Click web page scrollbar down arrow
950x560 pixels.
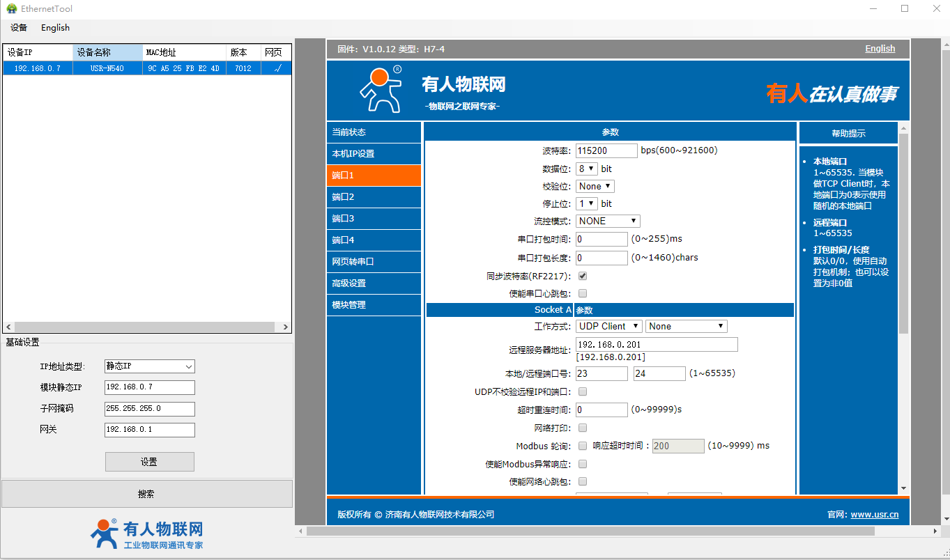coord(903,489)
